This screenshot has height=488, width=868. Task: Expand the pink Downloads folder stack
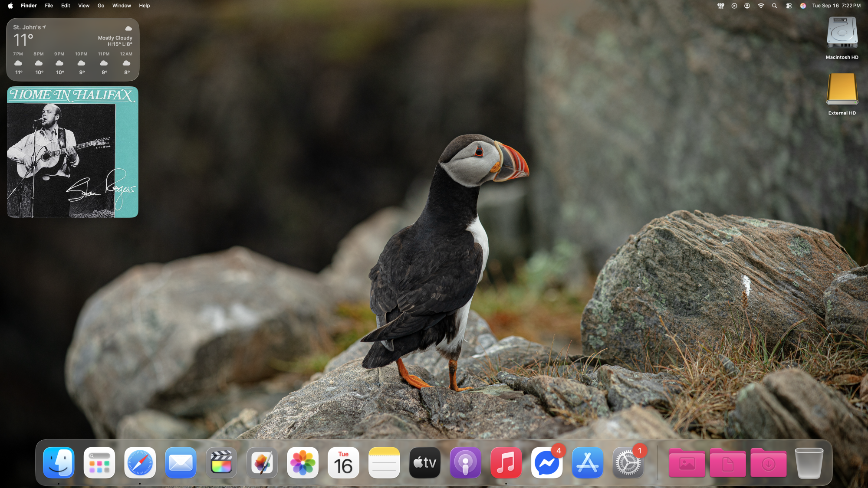click(x=768, y=463)
